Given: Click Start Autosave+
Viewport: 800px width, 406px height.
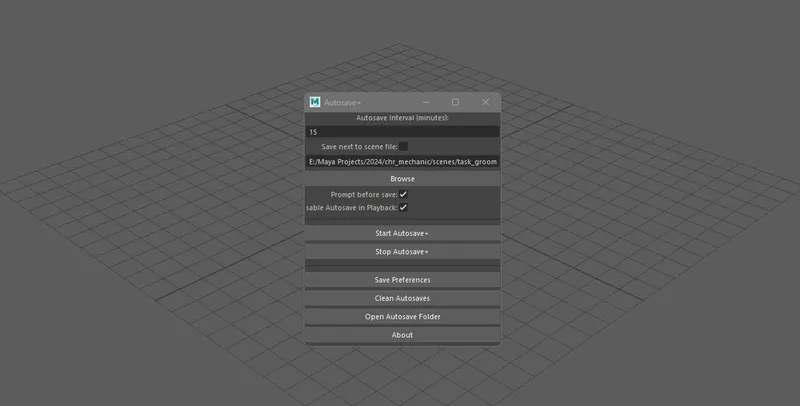Looking at the screenshot, I should 402,233.
